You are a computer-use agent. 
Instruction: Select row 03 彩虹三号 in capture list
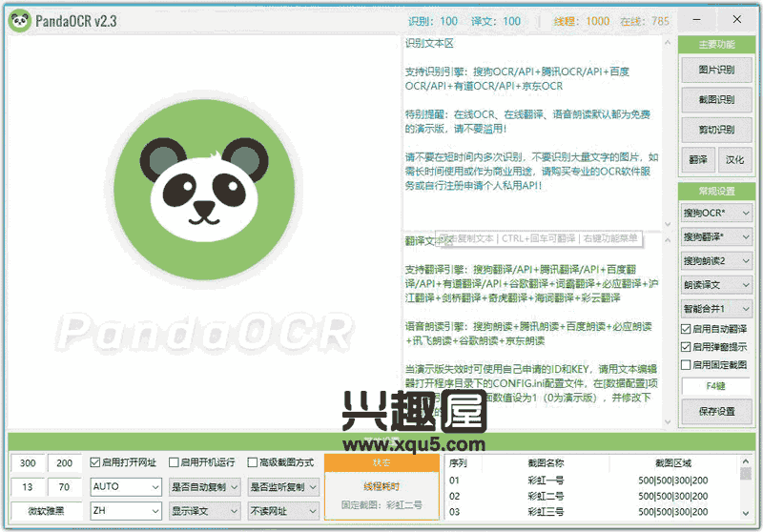(591, 512)
